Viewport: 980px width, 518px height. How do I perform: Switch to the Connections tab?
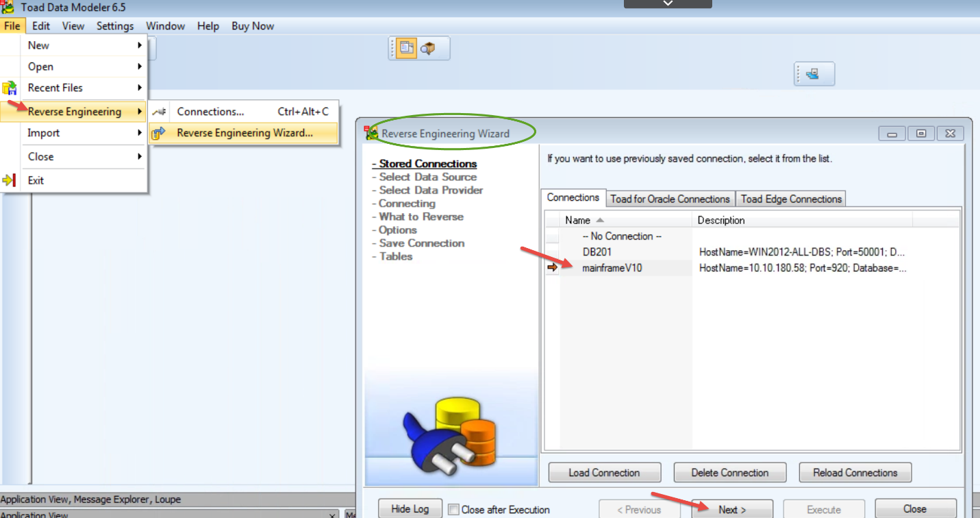point(573,197)
